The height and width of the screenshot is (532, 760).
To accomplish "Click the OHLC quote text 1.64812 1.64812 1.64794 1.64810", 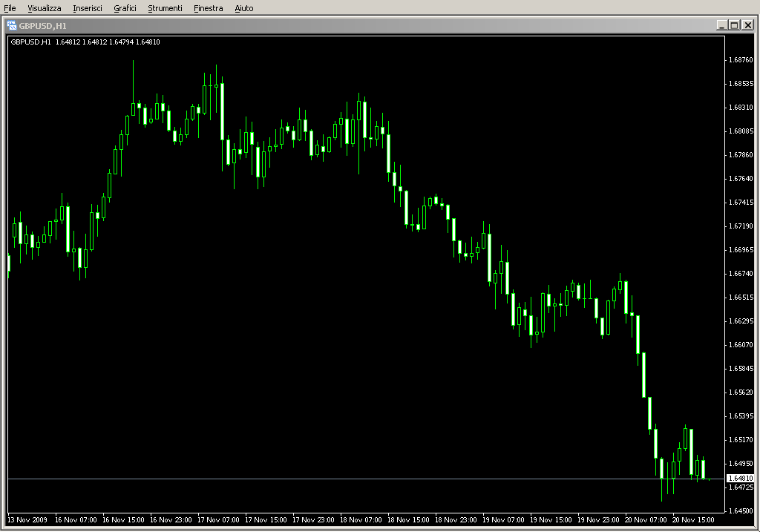I will click(x=108, y=42).
